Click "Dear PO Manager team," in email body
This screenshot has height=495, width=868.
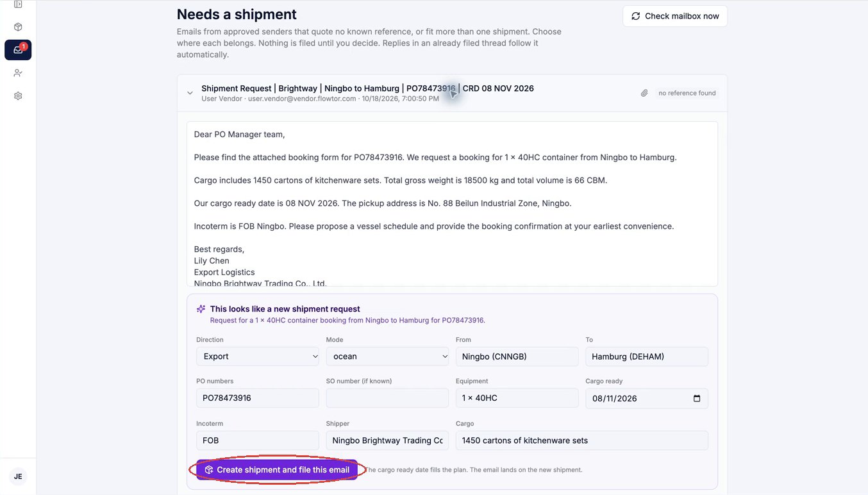(240, 134)
